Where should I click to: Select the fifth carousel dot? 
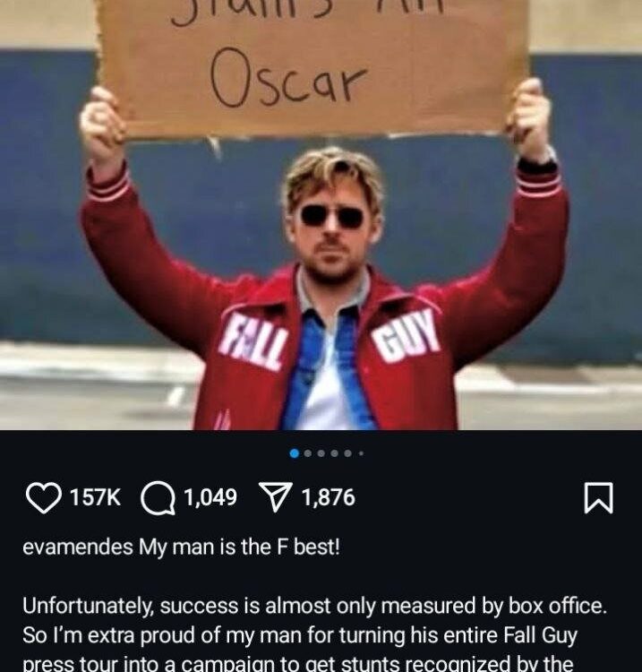[x=347, y=453]
